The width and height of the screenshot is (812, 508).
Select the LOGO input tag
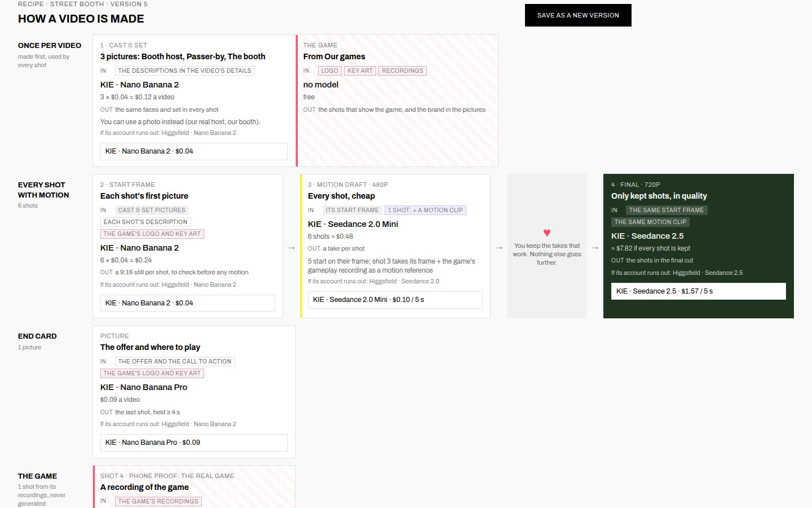330,71
